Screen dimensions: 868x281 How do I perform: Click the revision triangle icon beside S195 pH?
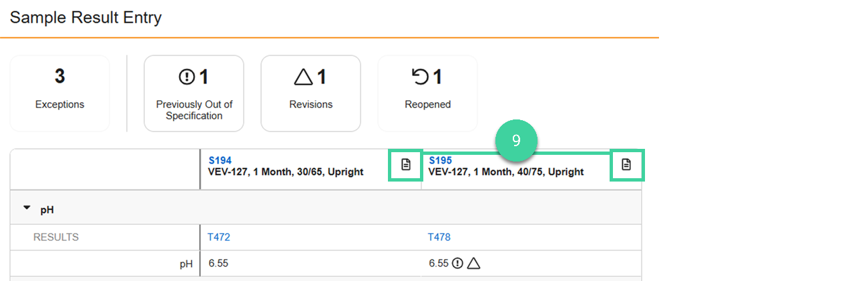click(473, 264)
